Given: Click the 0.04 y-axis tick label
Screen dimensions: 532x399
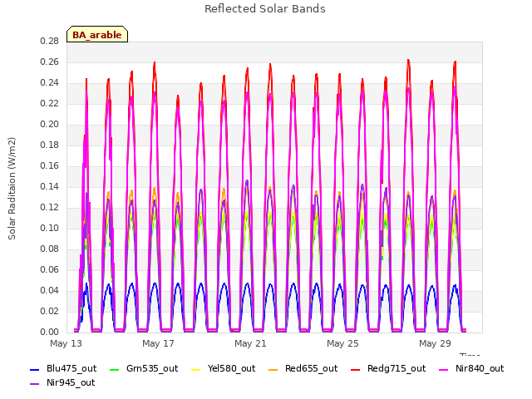Looking at the screenshot, I should tap(50, 290).
